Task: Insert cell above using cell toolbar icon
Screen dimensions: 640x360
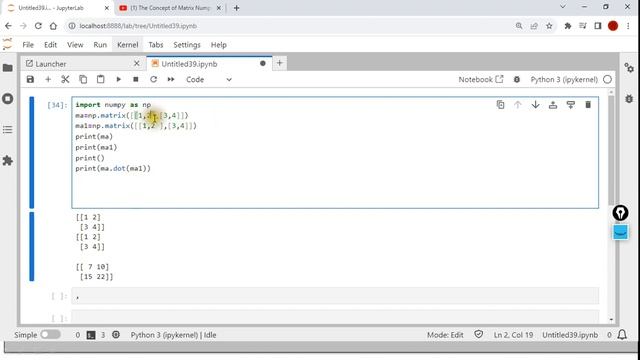Action: [553, 105]
